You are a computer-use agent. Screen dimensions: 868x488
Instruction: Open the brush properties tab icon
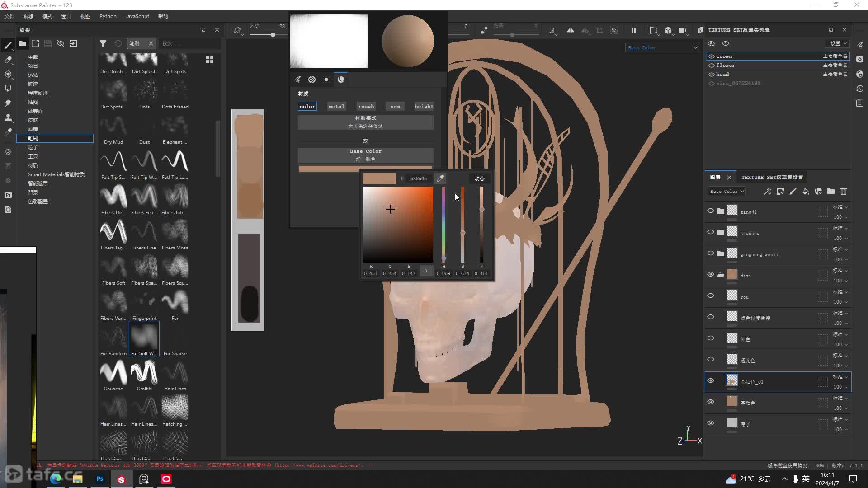coord(298,80)
